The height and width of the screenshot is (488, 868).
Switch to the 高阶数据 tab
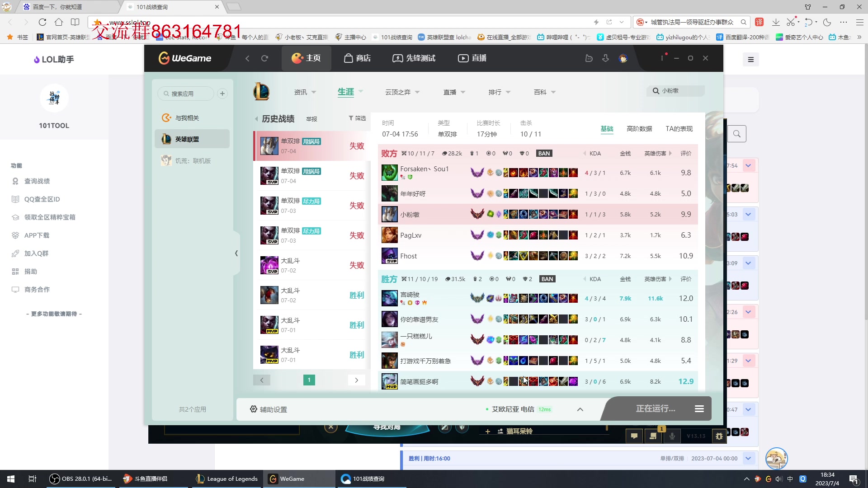click(x=639, y=129)
